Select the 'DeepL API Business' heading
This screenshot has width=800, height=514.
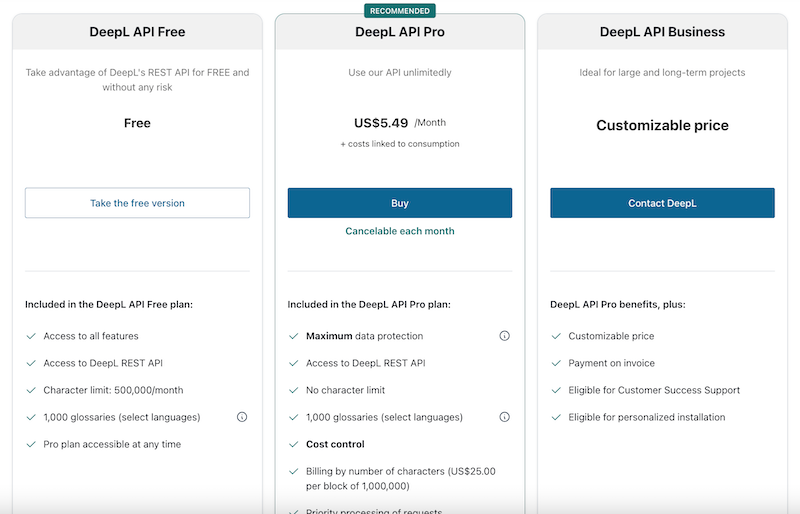pos(662,32)
